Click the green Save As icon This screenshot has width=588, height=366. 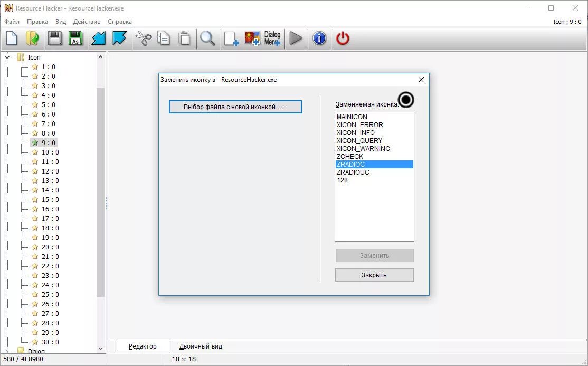[x=76, y=38]
